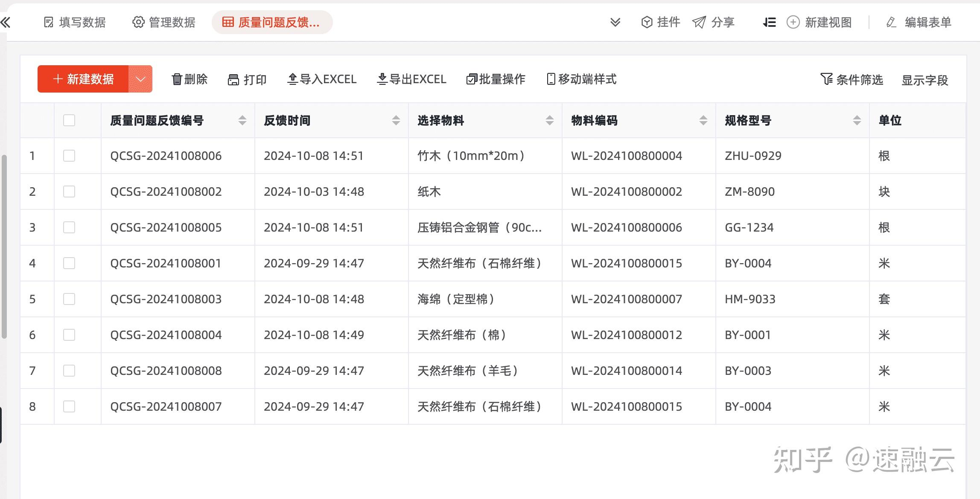The image size is (980, 499).
Task: Click the 新建数据 button
Action: pos(83,79)
